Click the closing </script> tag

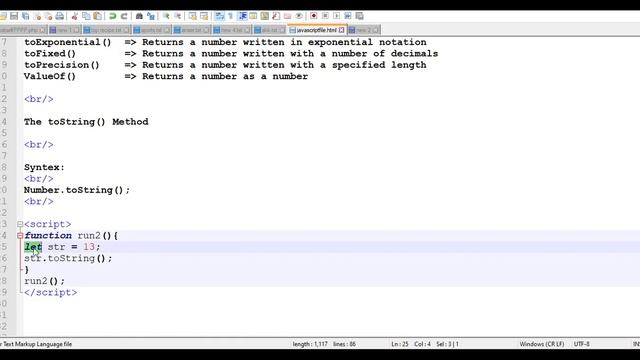51,293
